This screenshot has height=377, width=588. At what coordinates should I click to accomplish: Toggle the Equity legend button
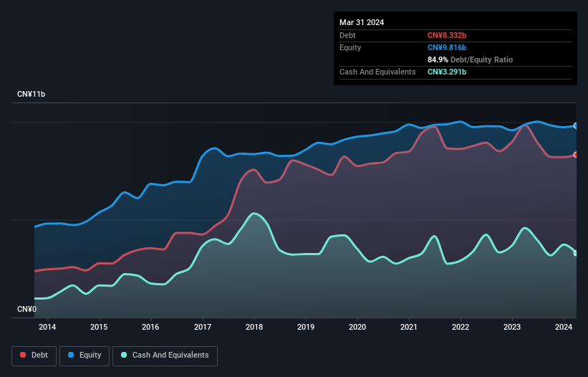pos(85,355)
